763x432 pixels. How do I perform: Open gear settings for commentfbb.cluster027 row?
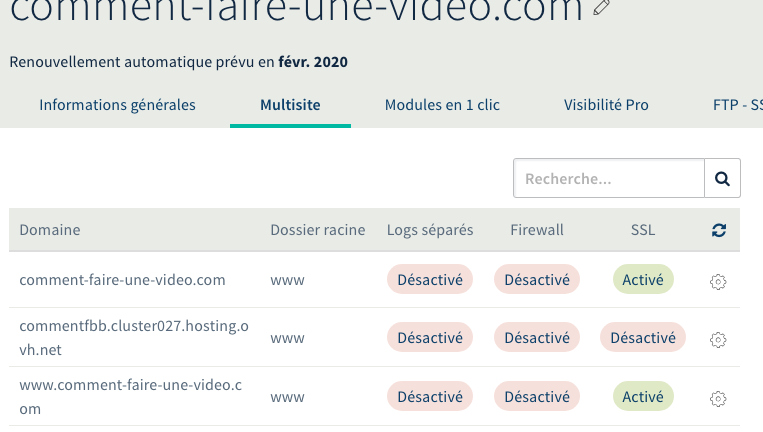tap(717, 339)
